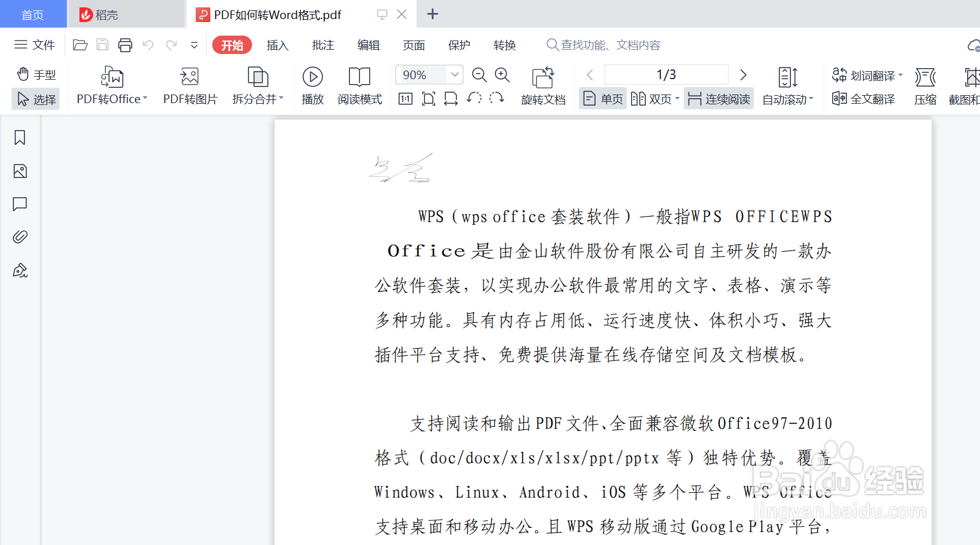Expand PDF转Office dropdown arrow
Viewport: 980px width, 545px height.
tap(145, 98)
